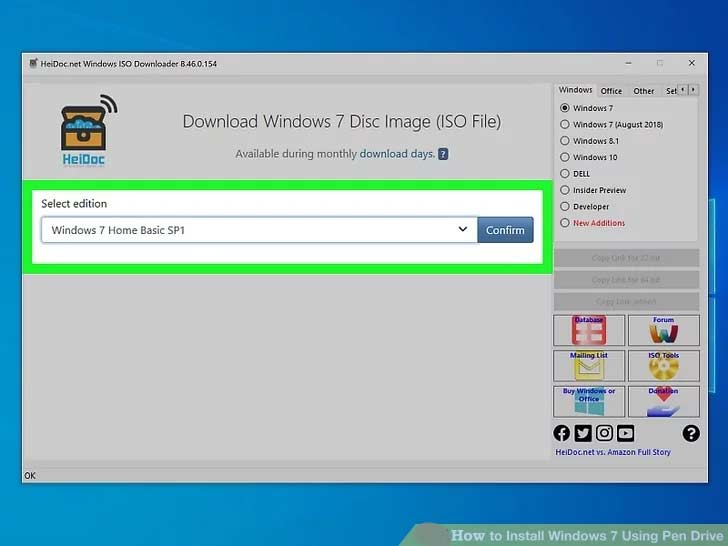Click Buy Windows or Office icon

pos(589,401)
